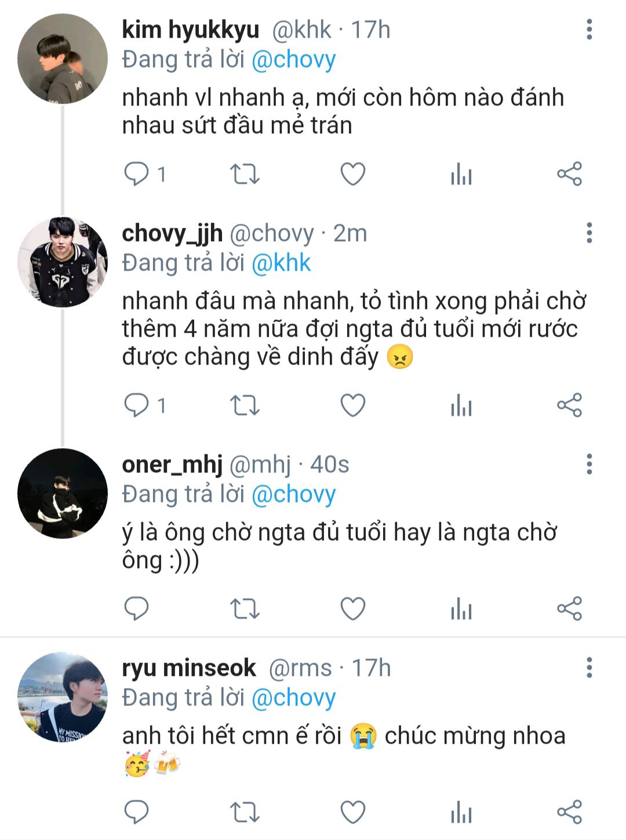Image resolution: width=626 pixels, height=840 pixels.
Task: Open more options for chovy_jjh's tweet
Action: [589, 232]
